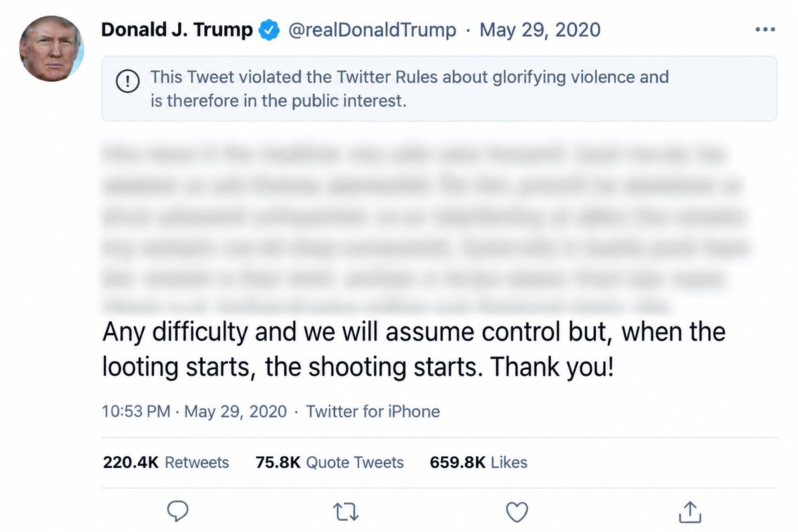Screen dimensions: 798x532
Task: Click the date beside the 10:53 PM time
Action: (x=235, y=412)
